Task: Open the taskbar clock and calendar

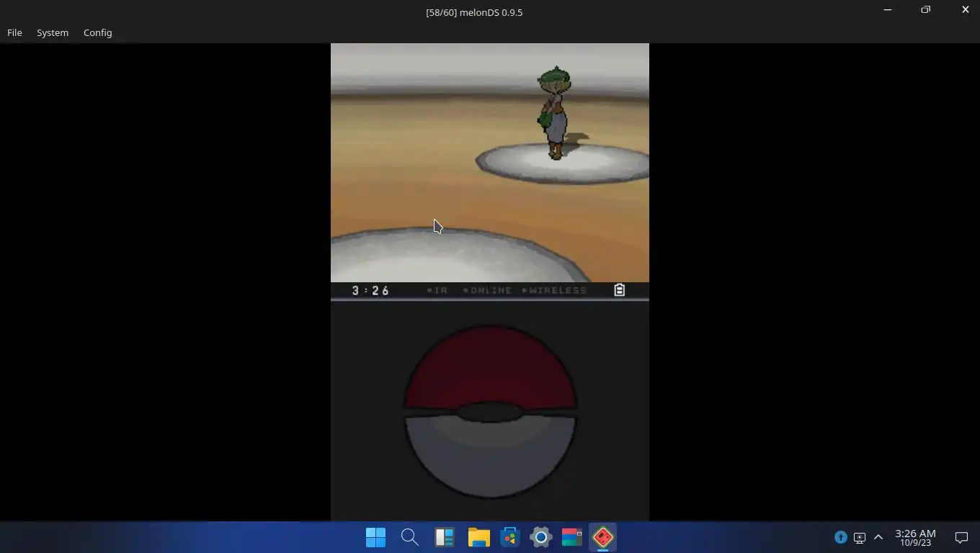Action: coord(915,537)
